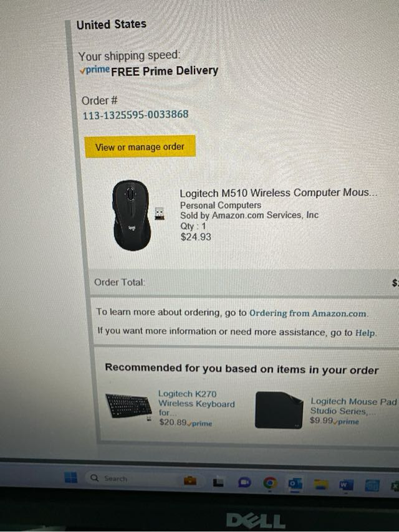Image resolution: width=399 pixels, height=532 pixels.
Task: Open the Logitech M510 Wireless Mouse title
Action: click(x=279, y=192)
